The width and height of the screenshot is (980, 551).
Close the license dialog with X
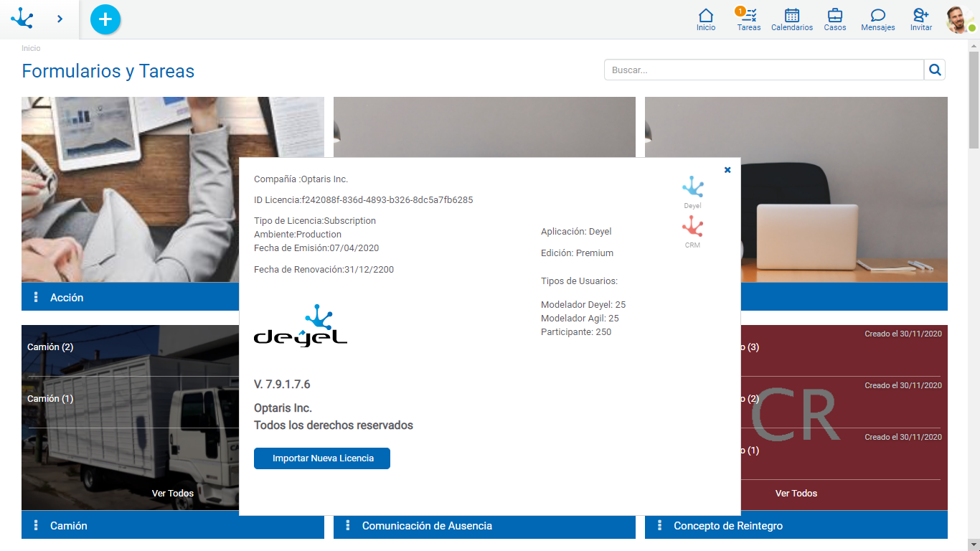[727, 170]
